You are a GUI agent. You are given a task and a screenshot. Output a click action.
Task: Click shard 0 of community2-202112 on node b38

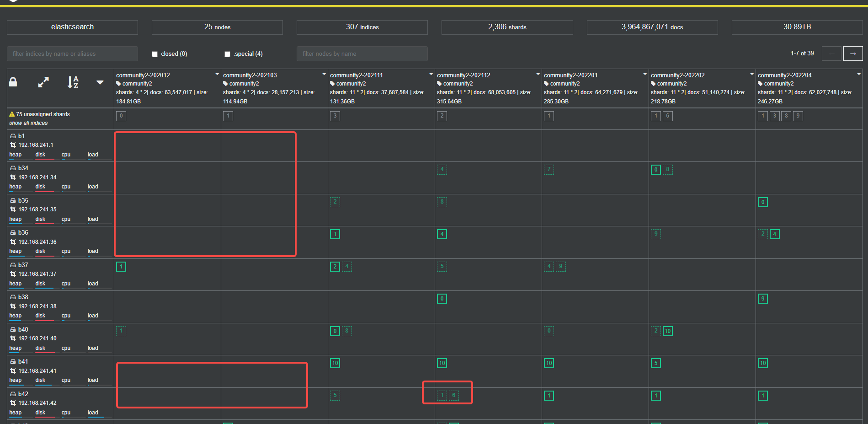coord(442,299)
